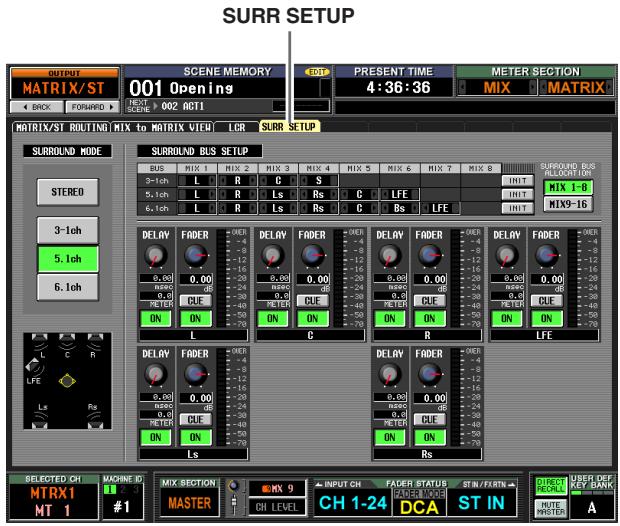Screen dimensions: 620x526
Task: Toggle the L channel fader ON button
Action: click(x=195, y=318)
